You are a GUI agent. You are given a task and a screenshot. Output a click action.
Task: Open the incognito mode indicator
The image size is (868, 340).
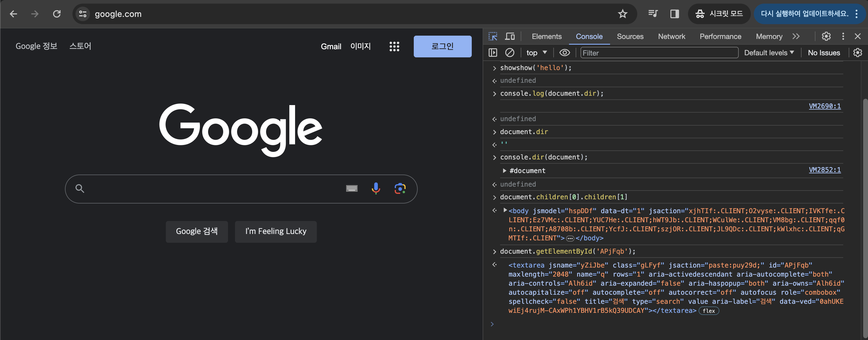pos(719,14)
